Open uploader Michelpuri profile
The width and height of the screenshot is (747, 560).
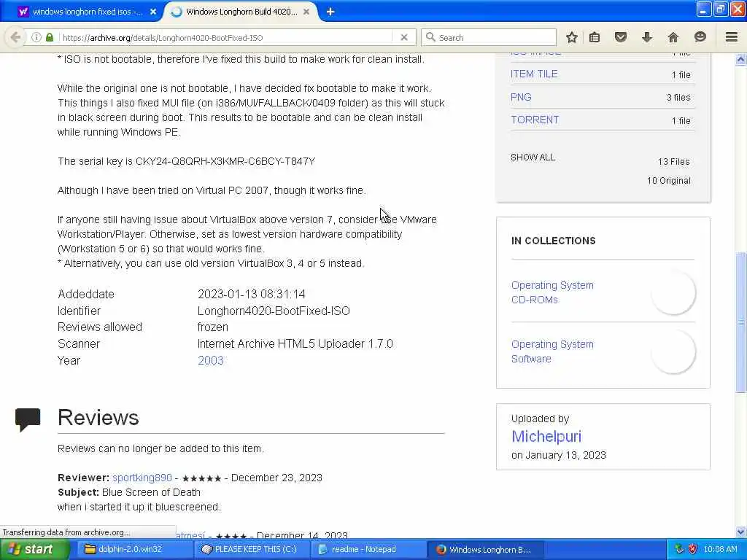pyautogui.click(x=546, y=436)
